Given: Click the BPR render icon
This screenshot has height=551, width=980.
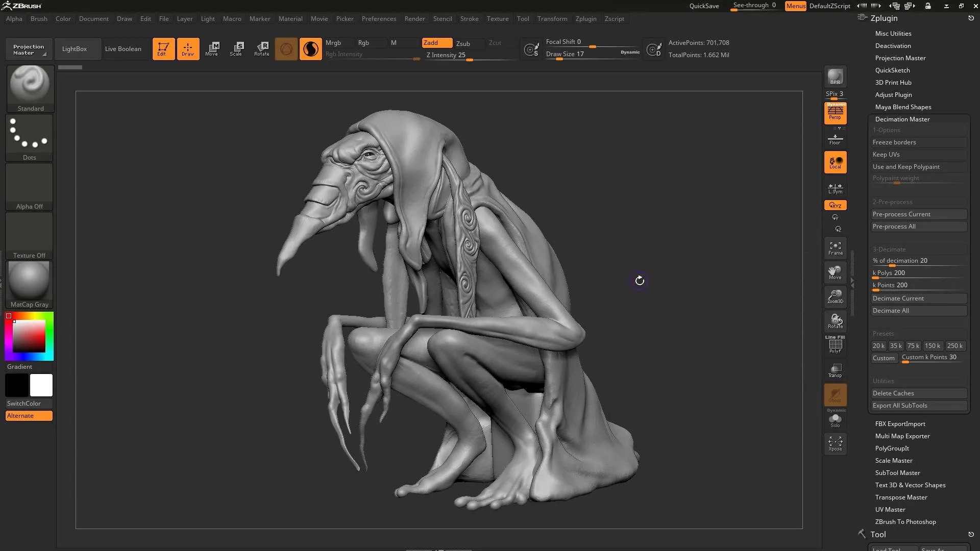Looking at the screenshot, I should click(835, 77).
